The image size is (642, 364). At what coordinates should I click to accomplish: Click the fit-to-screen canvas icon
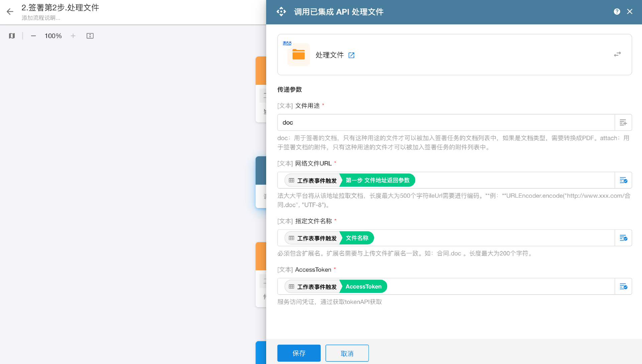90,36
